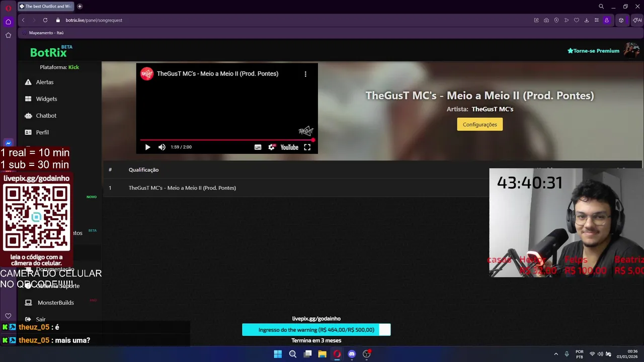Image resolution: width=644 pixels, height=362 pixels.
Task: Select the BotRix browser tab
Action: (46, 7)
